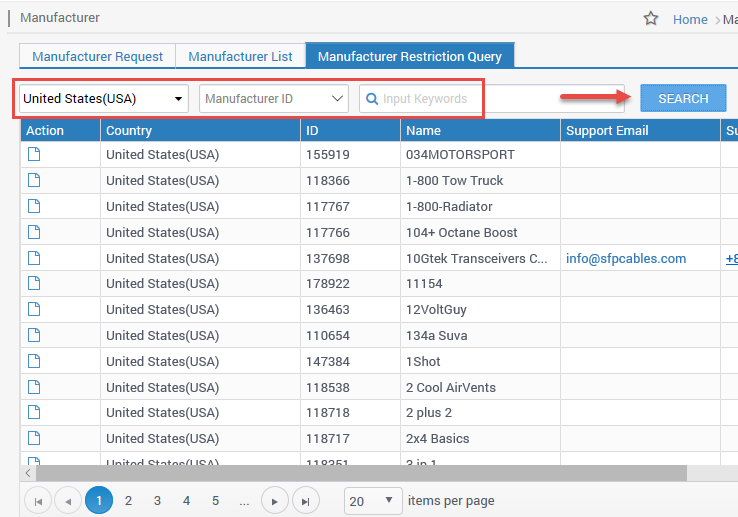The height and width of the screenshot is (517, 738).
Task: Click the favorite star icon
Action: [651, 18]
